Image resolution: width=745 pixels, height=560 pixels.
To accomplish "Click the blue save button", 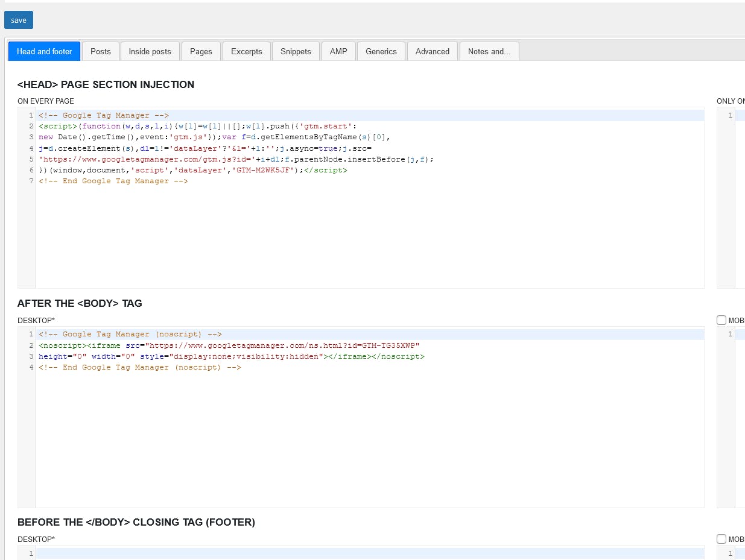I will click(19, 20).
